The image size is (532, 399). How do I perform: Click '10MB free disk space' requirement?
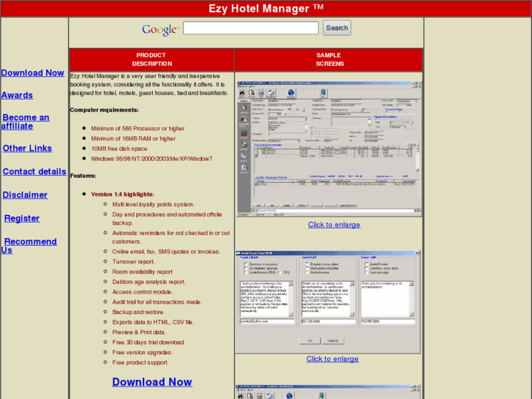point(119,149)
